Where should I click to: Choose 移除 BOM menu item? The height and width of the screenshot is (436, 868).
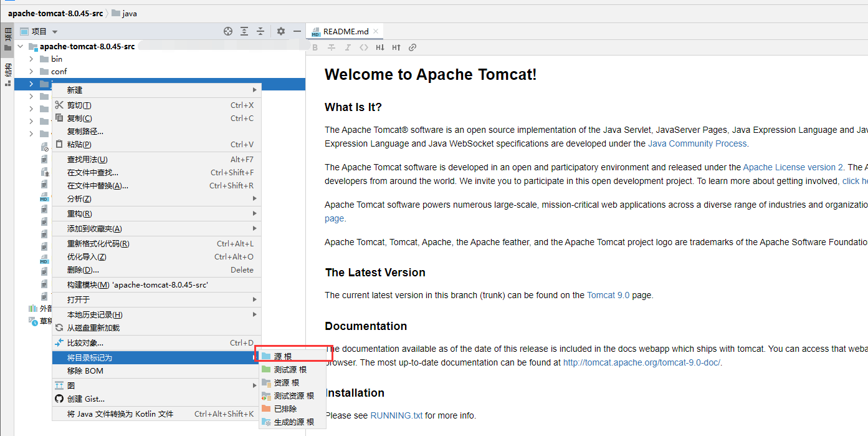pyautogui.click(x=156, y=371)
